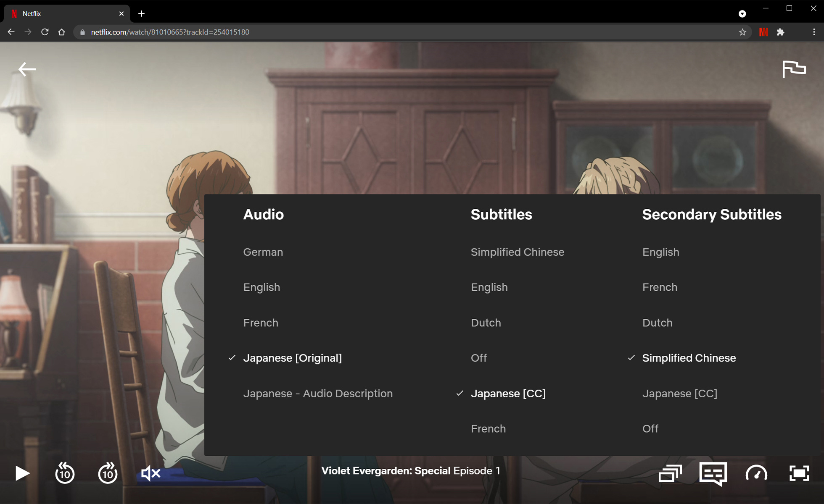Click the play button
The width and height of the screenshot is (824, 504).
click(x=22, y=473)
